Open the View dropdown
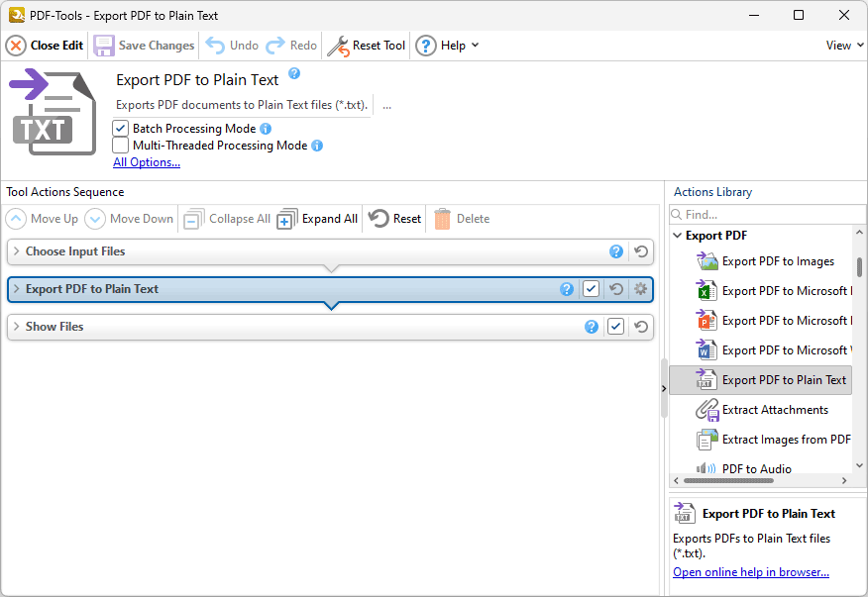 tap(841, 45)
